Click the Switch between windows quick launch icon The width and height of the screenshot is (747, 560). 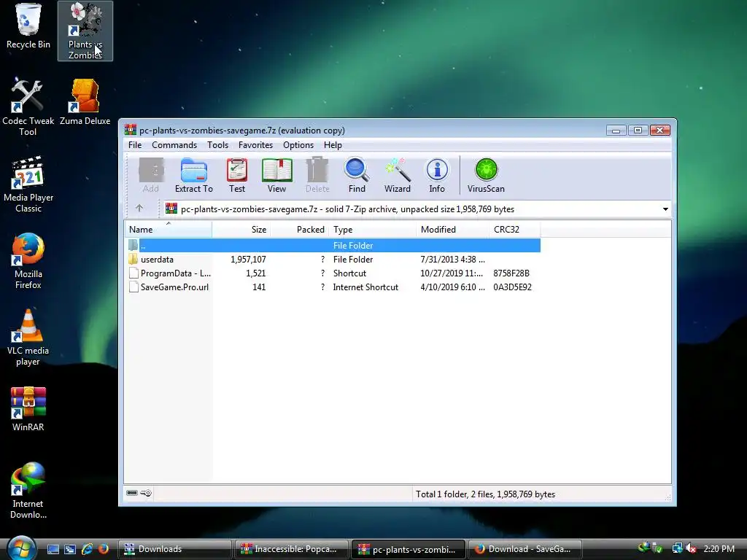70,549
